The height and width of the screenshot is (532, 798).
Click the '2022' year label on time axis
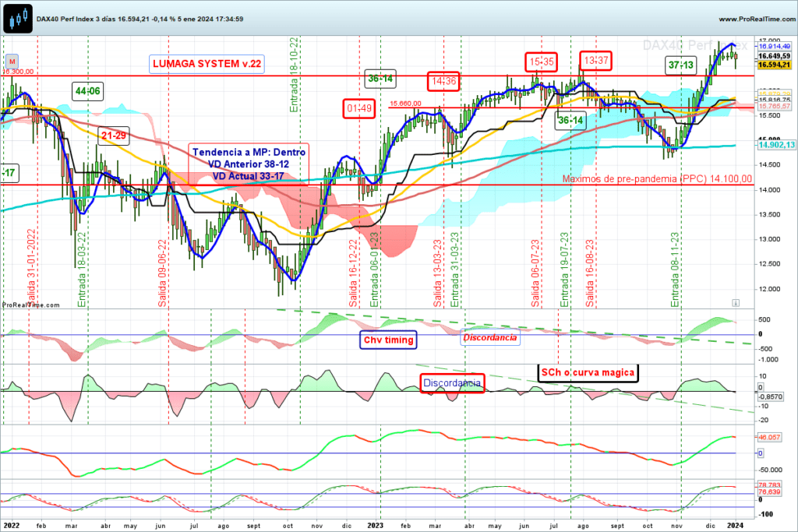(x=12, y=526)
